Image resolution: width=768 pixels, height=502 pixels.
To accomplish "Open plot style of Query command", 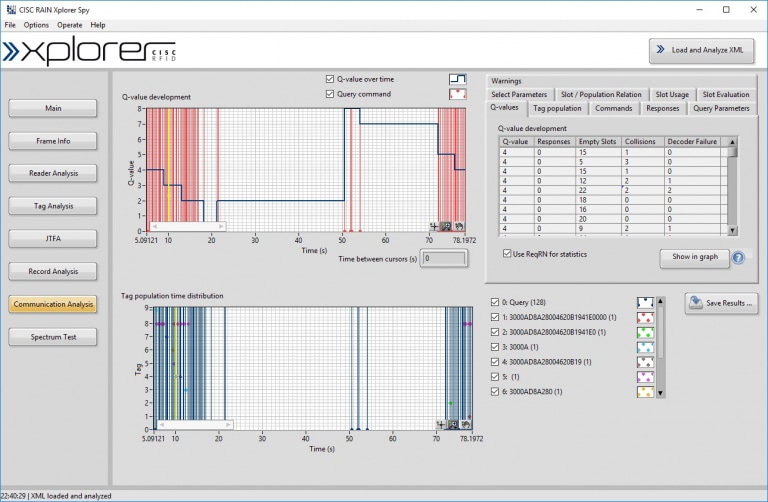I will pyautogui.click(x=457, y=94).
